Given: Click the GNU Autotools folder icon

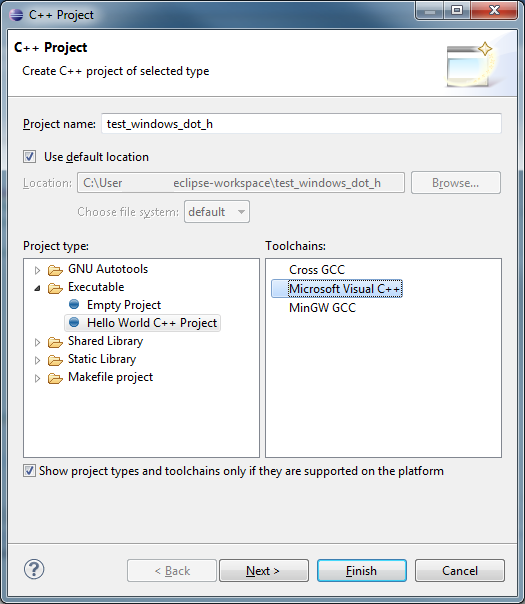Looking at the screenshot, I should (x=55, y=270).
